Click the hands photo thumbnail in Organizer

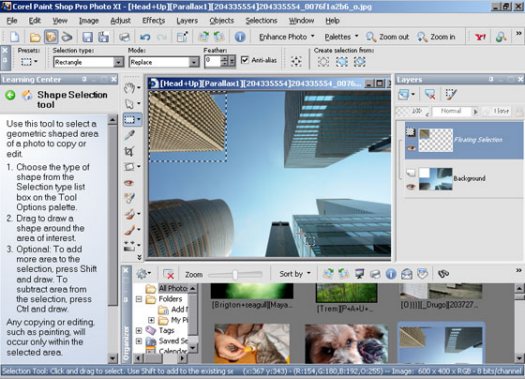coord(252,344)
